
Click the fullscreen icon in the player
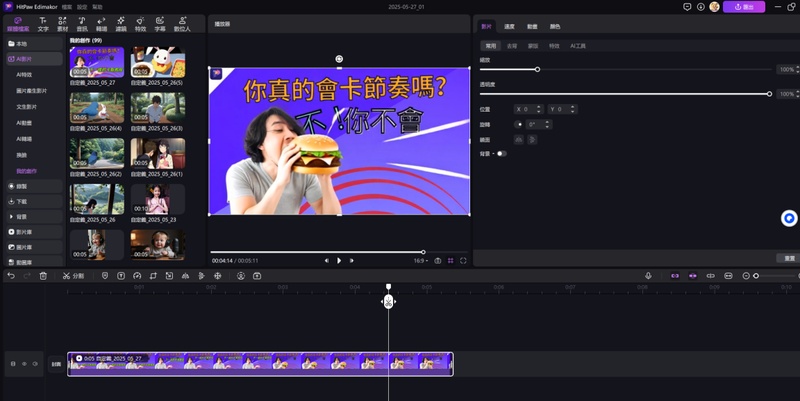pos(463,261)
